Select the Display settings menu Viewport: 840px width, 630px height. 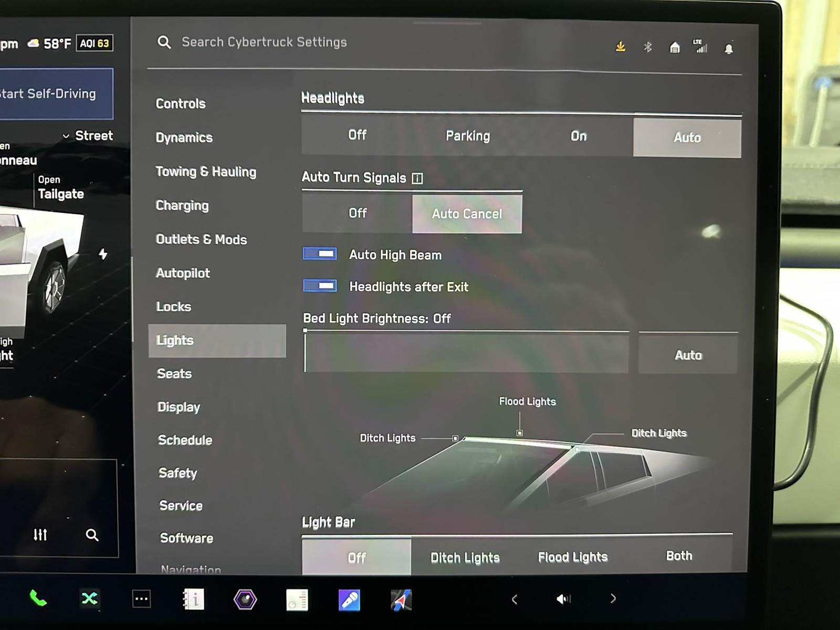coord(178,407)
